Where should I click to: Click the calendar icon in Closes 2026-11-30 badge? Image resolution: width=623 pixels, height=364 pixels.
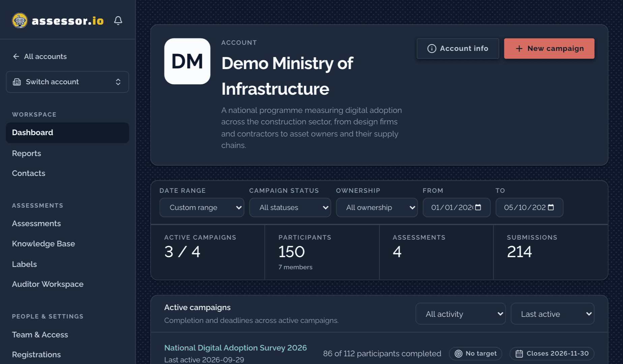point(519,354)
